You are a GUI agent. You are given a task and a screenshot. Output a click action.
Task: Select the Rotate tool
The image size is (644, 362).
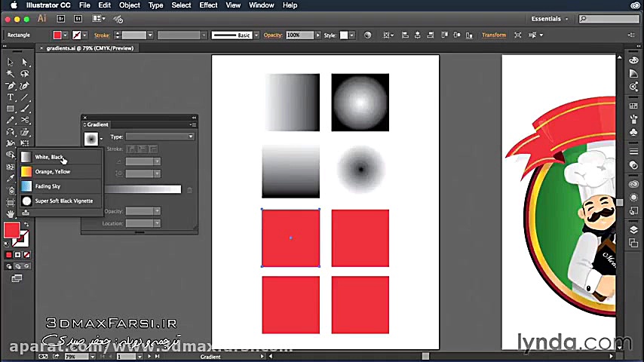coord(11,132)
